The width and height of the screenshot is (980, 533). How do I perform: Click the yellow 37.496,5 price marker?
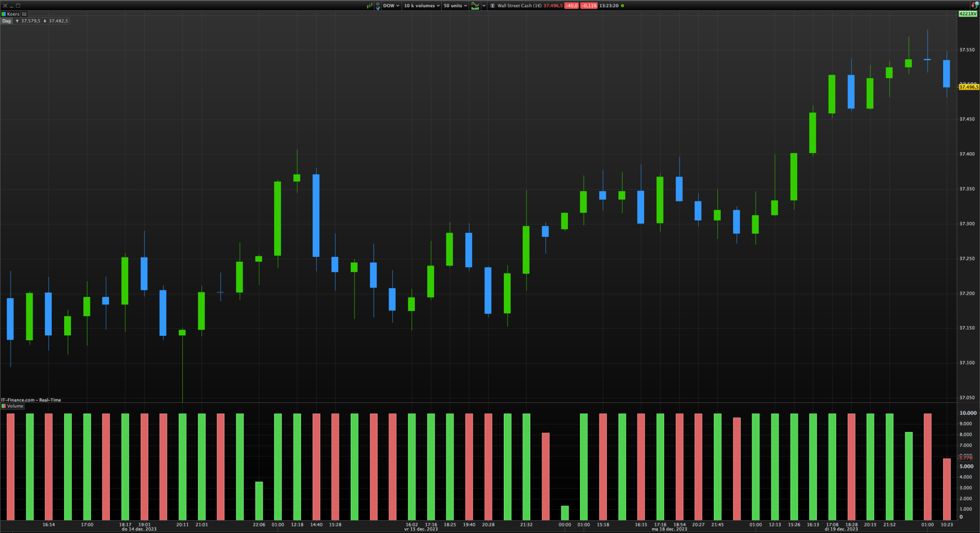click(x=969, y=87)
